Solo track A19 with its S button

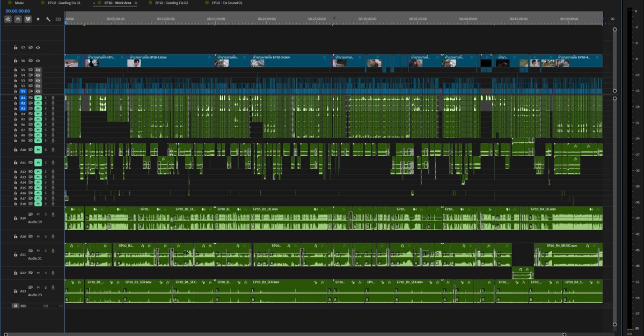[46, 214]
